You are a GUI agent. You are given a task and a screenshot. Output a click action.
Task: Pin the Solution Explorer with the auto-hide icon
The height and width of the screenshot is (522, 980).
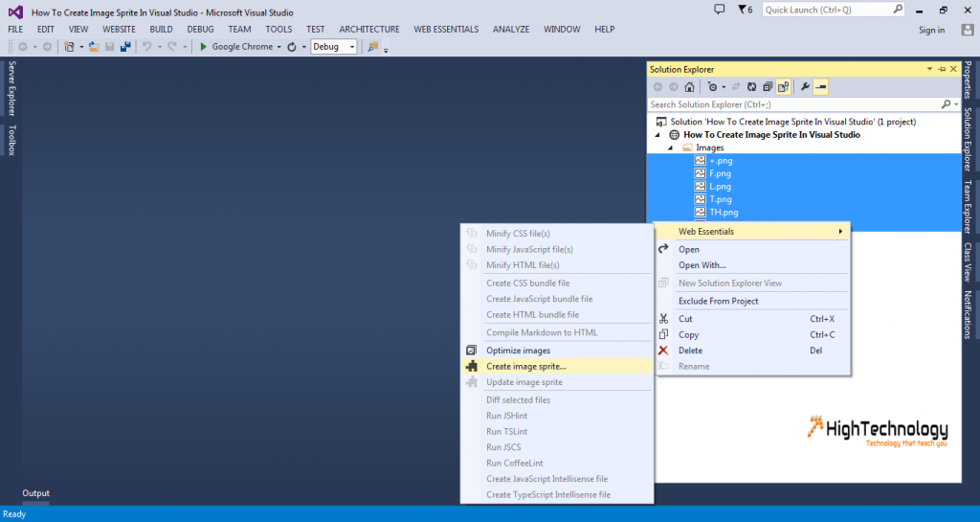click(942, 69)
